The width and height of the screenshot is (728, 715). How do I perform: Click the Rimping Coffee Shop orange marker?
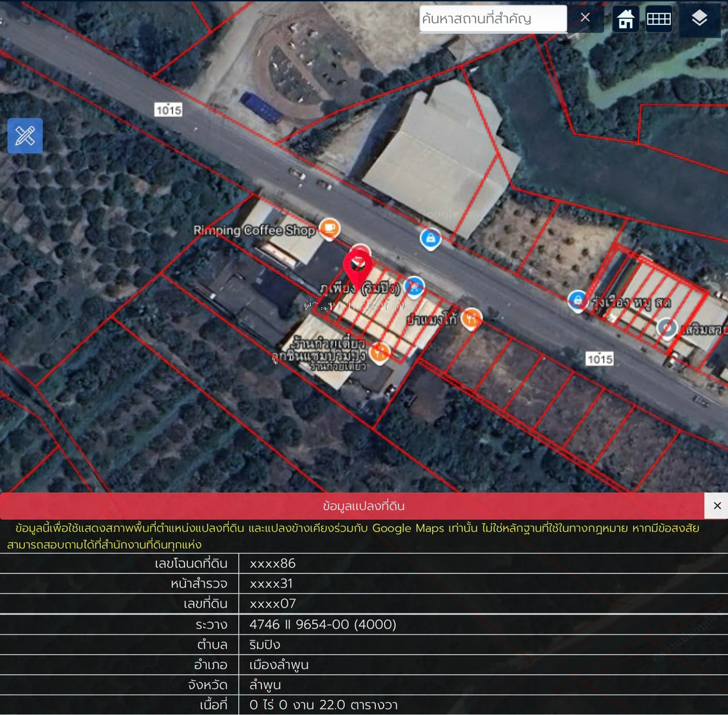tap(329, 228)
